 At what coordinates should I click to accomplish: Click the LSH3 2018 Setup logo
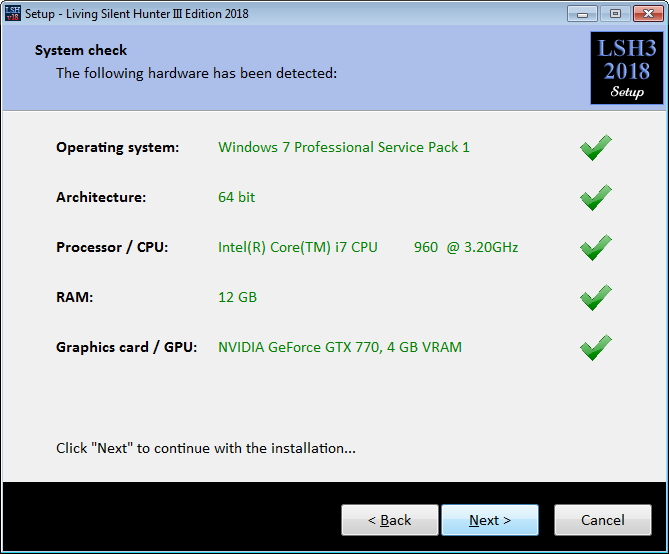pos(626,68)
